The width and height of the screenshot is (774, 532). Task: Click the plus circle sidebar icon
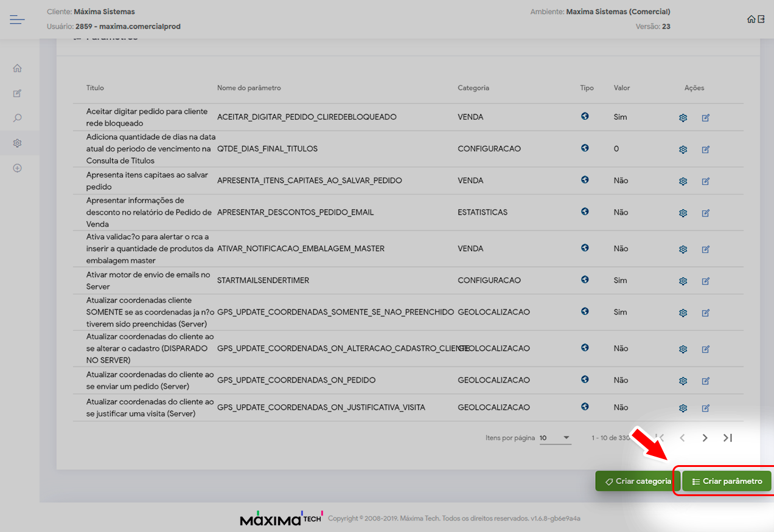pyautogui.click(x=17, y=168)
